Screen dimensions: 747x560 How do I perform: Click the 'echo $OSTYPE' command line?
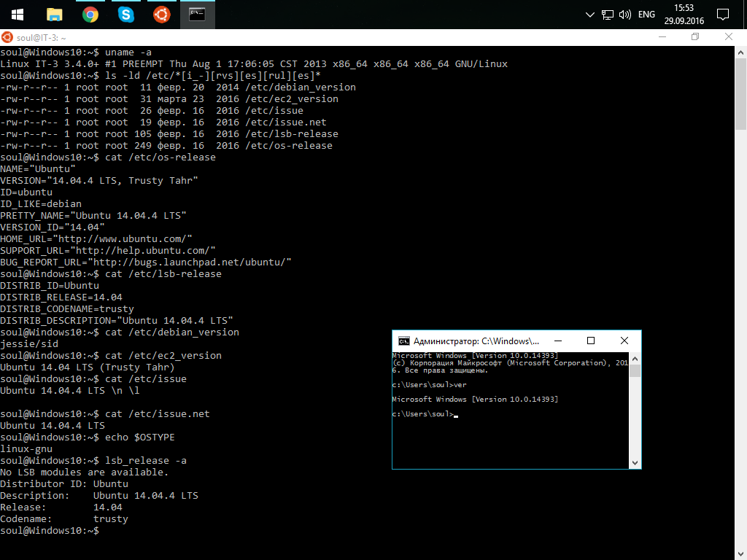pyautogui.click(x=88, y=437)
